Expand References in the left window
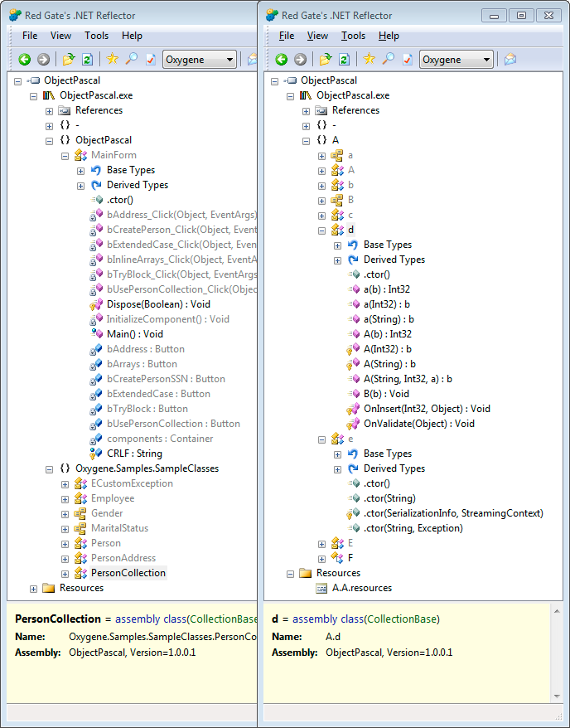The image size is (570, 728). [49, 111]
